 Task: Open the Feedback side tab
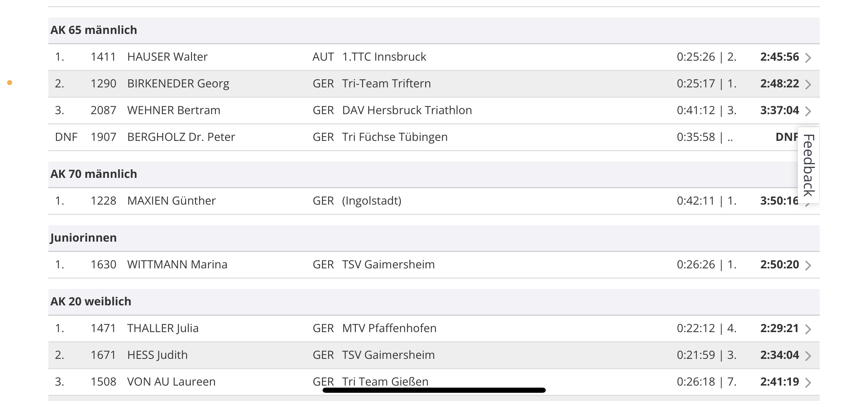[809, 165]
